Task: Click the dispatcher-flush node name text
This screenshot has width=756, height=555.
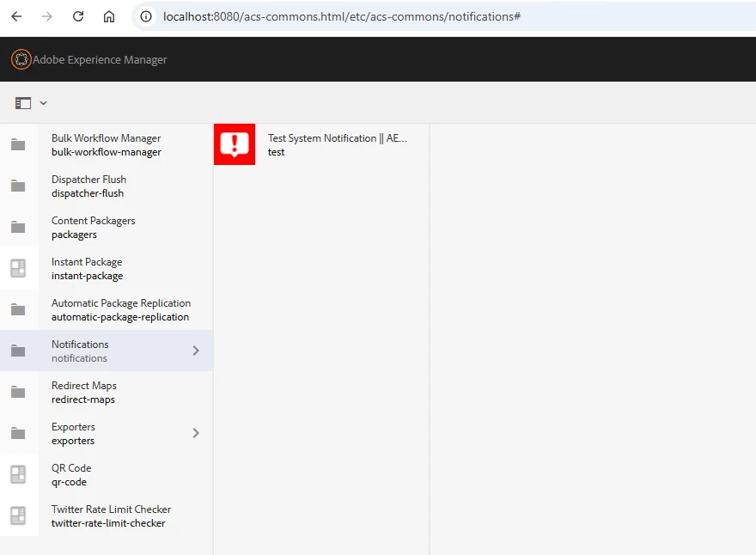Action: click(88, 193)
